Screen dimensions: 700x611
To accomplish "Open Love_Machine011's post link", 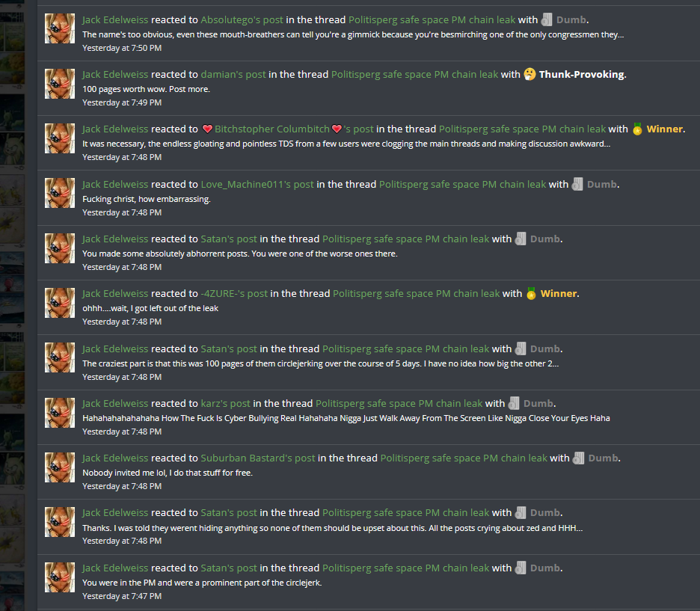I will 257,184.
